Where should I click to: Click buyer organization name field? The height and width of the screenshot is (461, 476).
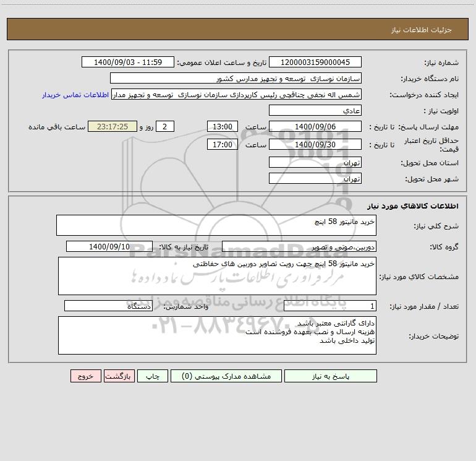pyautogui.click(x=236, y=78)
